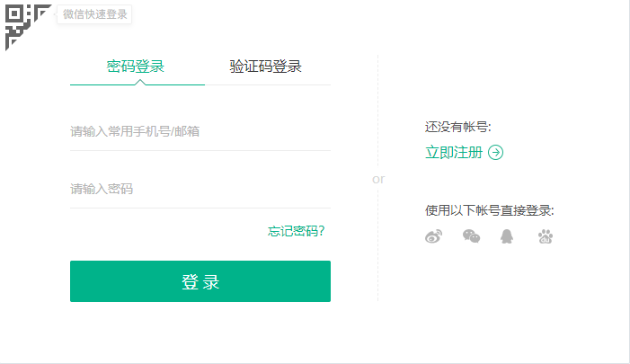Screen dimensions: 630x364
Task: Click into the 请输入密码 field
Action: coord(200,189)
